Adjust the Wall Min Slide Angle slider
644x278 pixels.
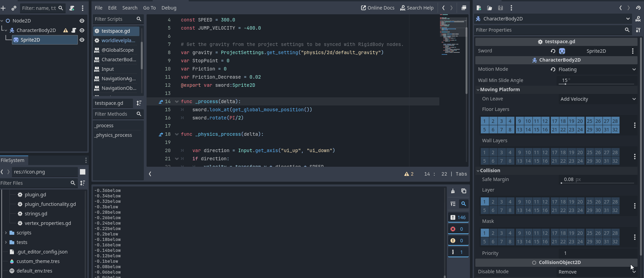(x=597, y=84)
